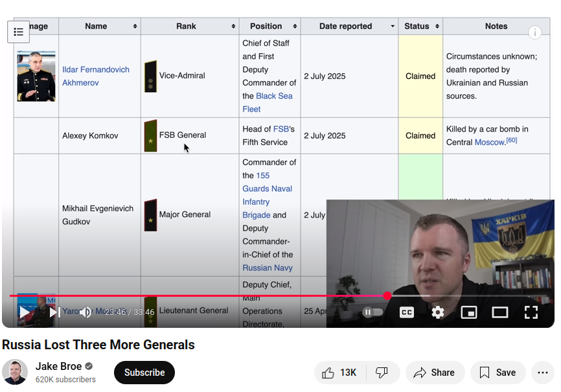561x392 pixels.
Task: Sort the table by Position column
Action: click(x=269, y=26)
